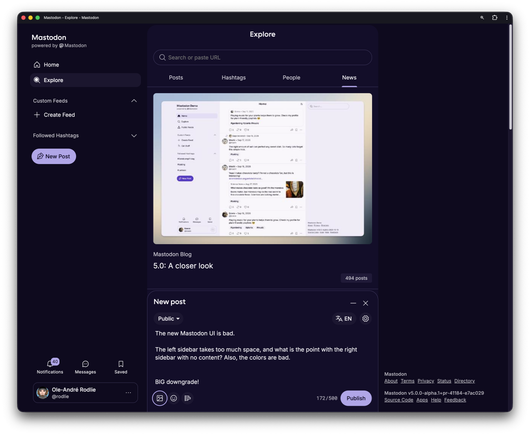This screenshot has width=530, height=435.
Task: Click 'powered by @Mastodon' text
Action: coord(59,46)
